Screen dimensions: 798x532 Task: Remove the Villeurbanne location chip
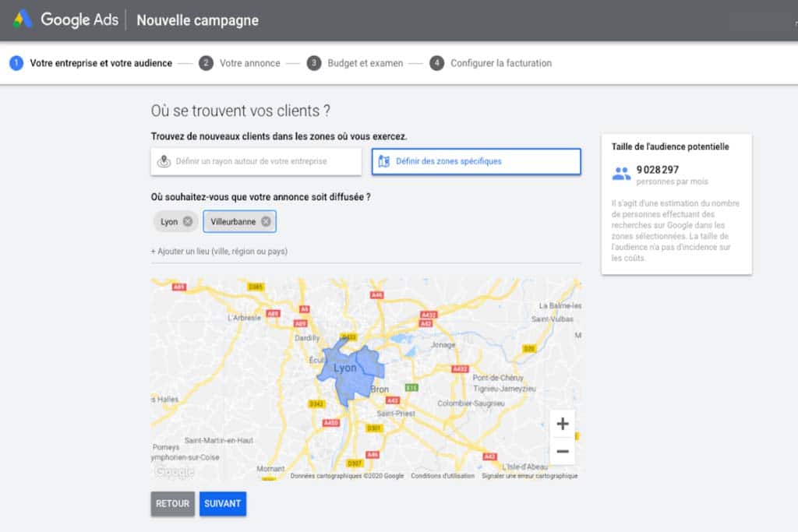tap(266, 221)
